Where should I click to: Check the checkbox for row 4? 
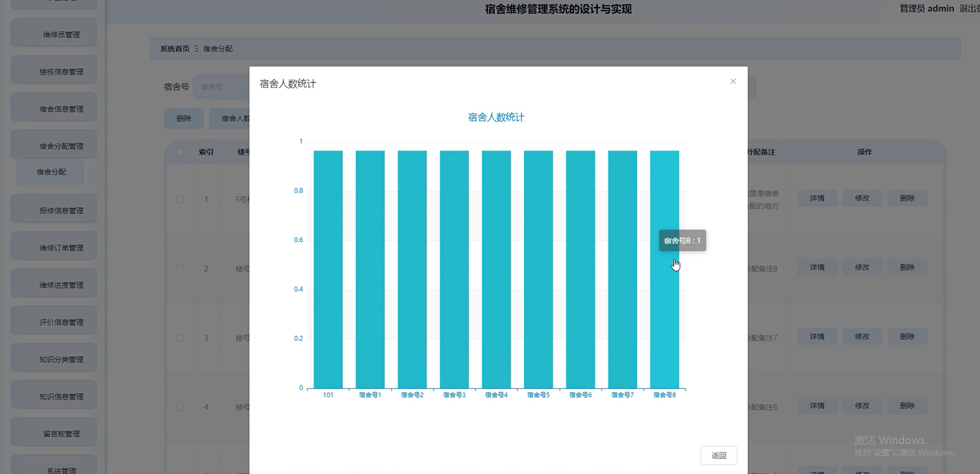click(x=180, y=407)
